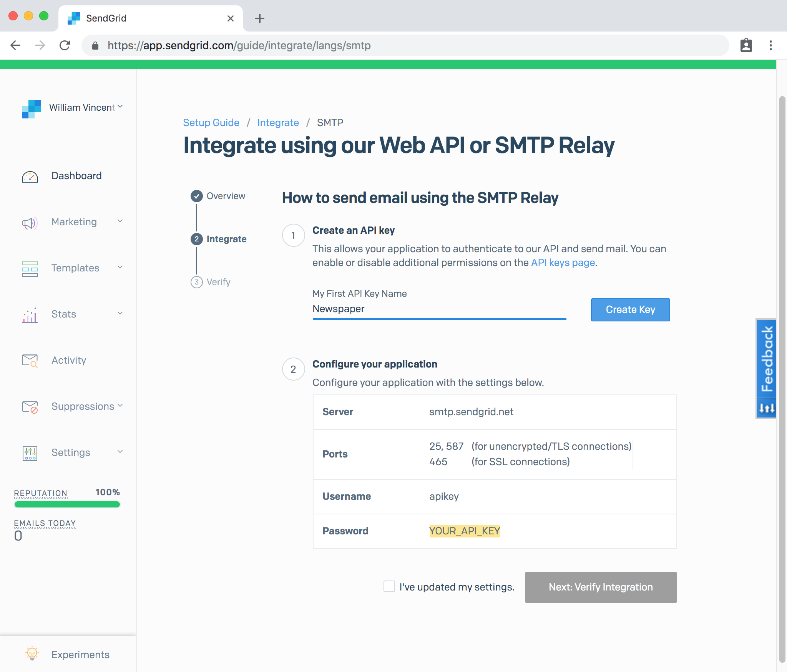Screen dimensions: 787x672
Task: Expand the Stats menu chevron
Action: 120,313
